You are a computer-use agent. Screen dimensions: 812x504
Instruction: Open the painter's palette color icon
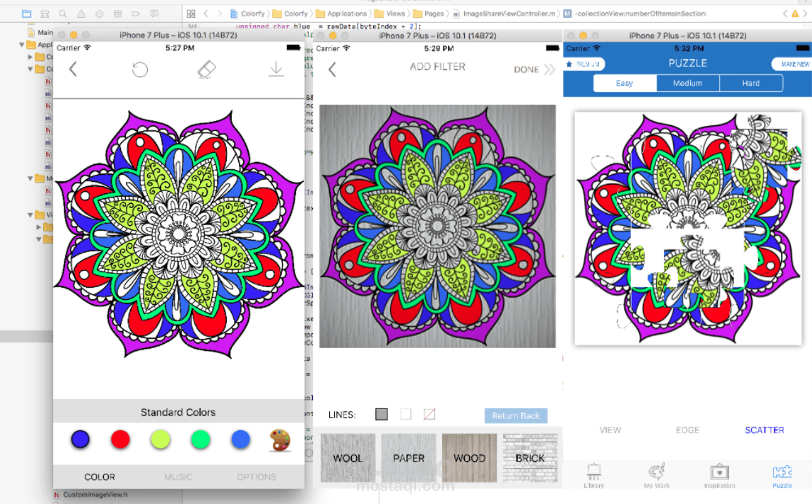pyautogui.click(x=277, y=439)
